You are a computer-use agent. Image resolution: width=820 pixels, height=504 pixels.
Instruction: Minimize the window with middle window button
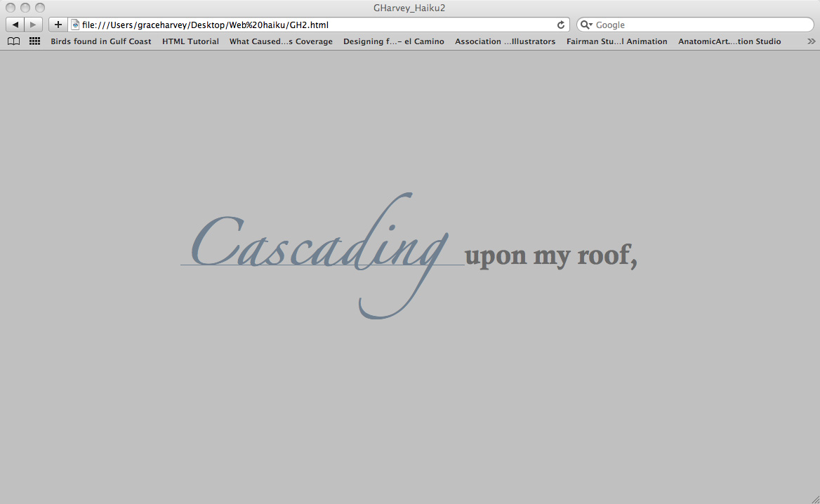pyautogui.click(x=25, y=8)
